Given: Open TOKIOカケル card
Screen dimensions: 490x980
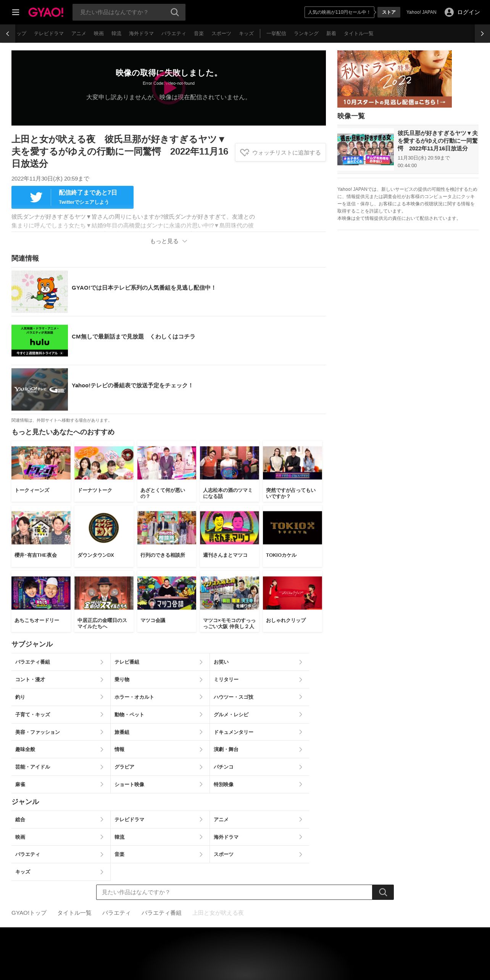Looking at the screenshot, I should tap(292, 537).
